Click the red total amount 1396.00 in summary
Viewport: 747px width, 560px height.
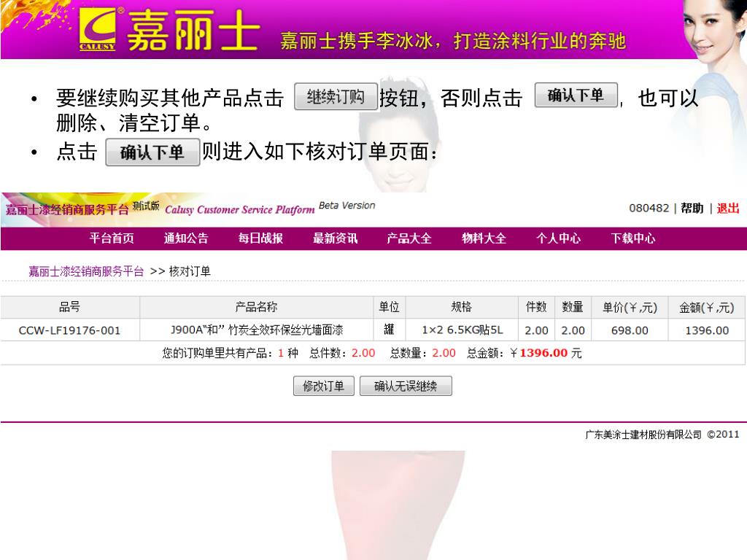(543, 353)
